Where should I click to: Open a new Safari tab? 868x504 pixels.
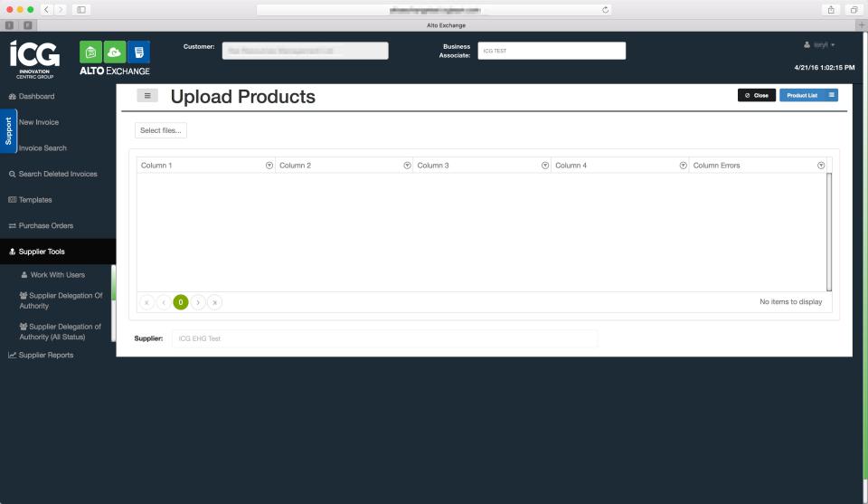click(x=862, y=25)
